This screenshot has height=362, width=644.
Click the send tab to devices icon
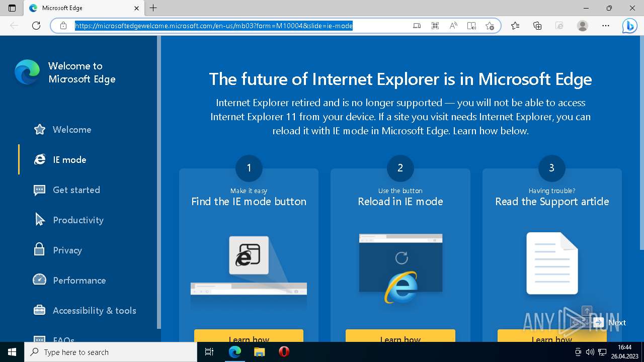pos(417,26)
